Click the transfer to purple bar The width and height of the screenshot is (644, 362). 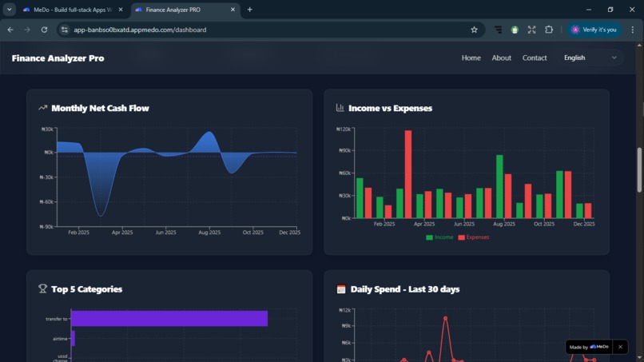pos(169,318)
